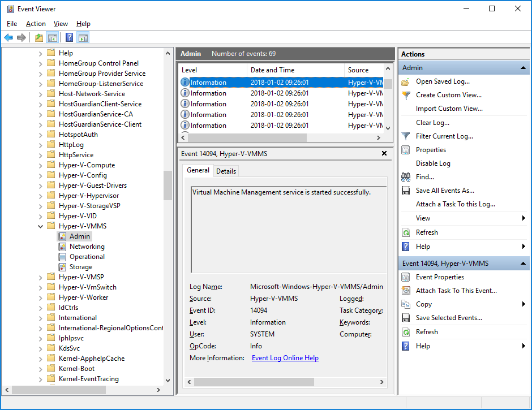
Task: Expand the HttpService tree node
Action: coord(40,156)
